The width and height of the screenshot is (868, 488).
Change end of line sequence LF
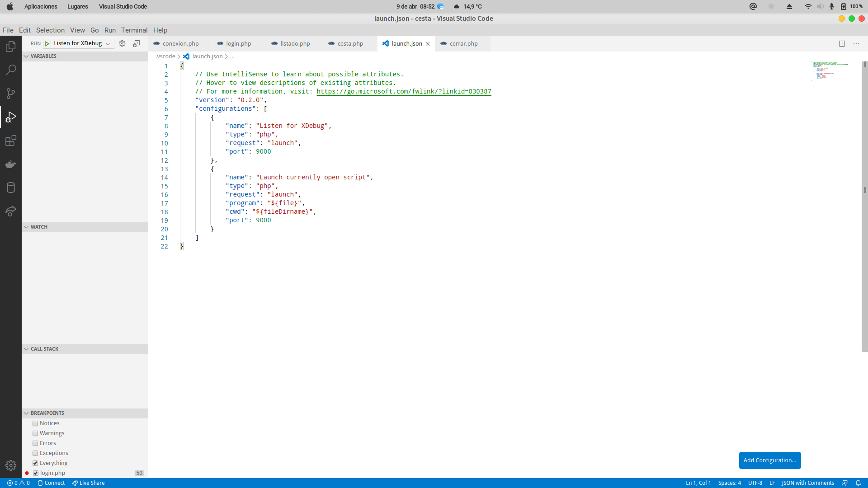tap(772, 483)
